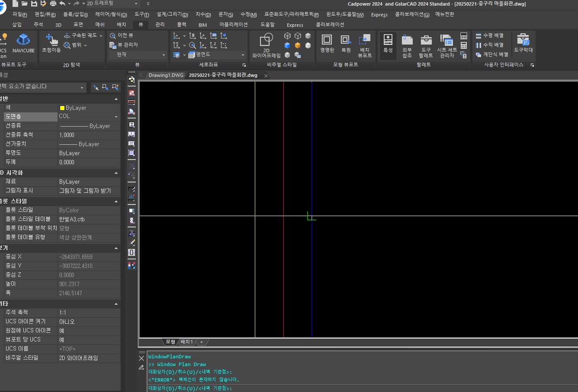Click the yellow ByLayer color swatch
This screenshot has width=578, height=392.
coord(62,108)
